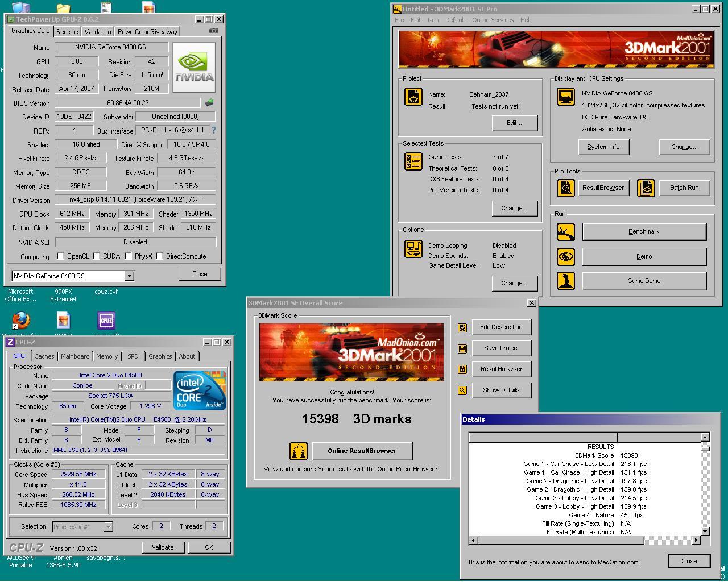This screenshot has width=728, height=582.
Task: Click the Benchmark runner icon
Action: point(565,232)
